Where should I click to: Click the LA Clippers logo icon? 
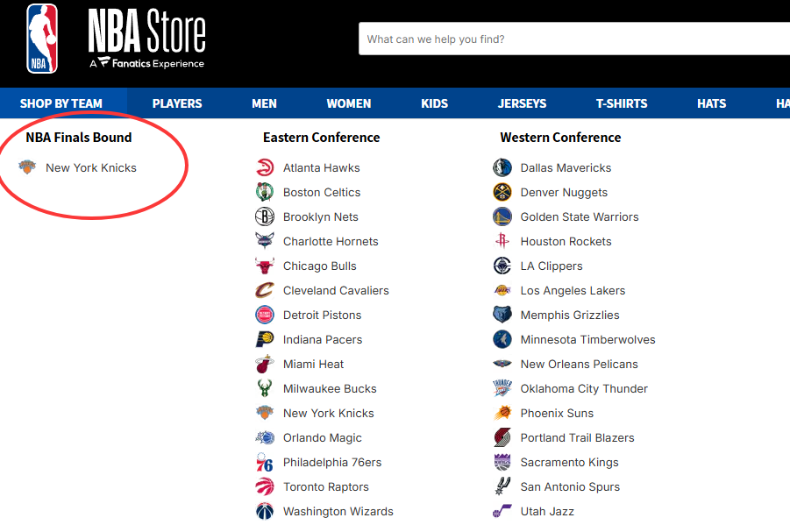click(x=502, y=266)
